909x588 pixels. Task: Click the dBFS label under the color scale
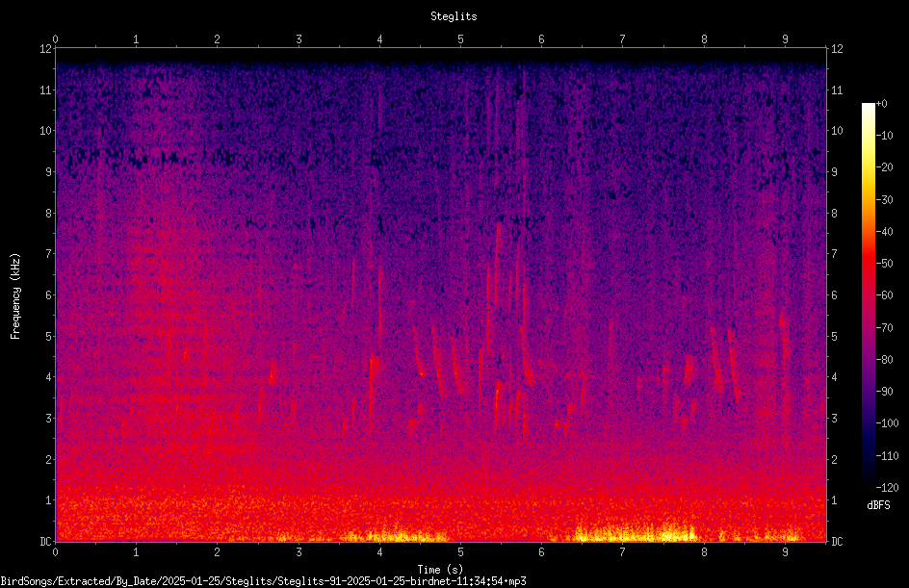878,505
